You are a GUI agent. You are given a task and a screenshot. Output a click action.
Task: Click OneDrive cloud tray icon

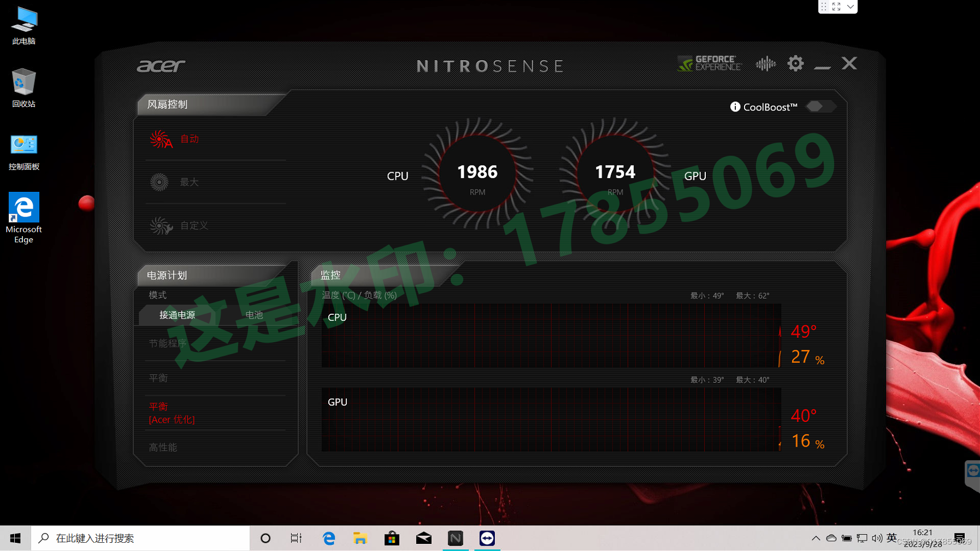pyautogui.click(x=831, y=538)
